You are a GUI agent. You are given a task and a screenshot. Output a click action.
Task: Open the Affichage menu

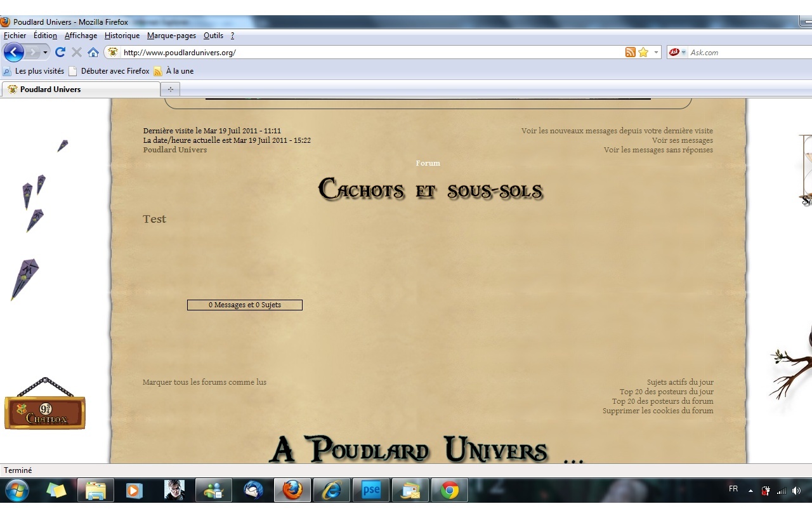(x=81, y=36)
